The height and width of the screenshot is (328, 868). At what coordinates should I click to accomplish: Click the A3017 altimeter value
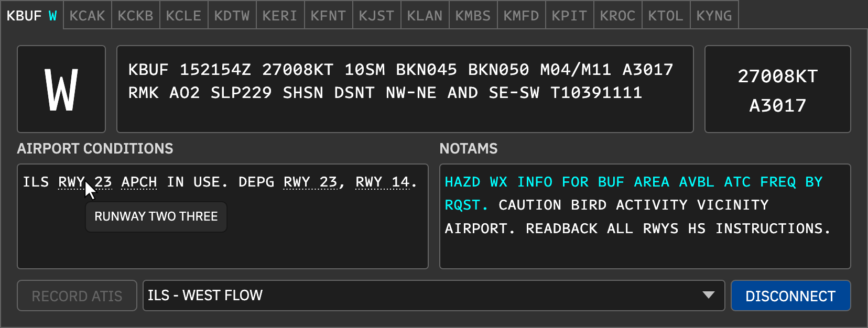coord(778,106)
